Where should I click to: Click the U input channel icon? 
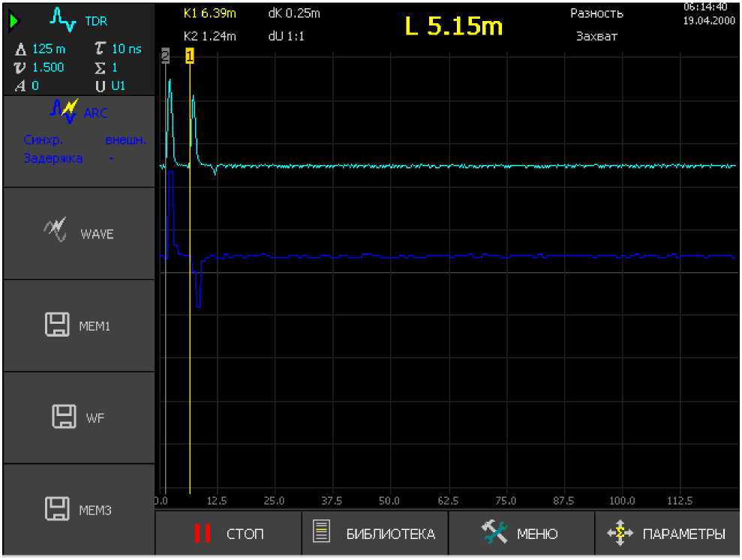pyautogui.click(x=100, y=86)
